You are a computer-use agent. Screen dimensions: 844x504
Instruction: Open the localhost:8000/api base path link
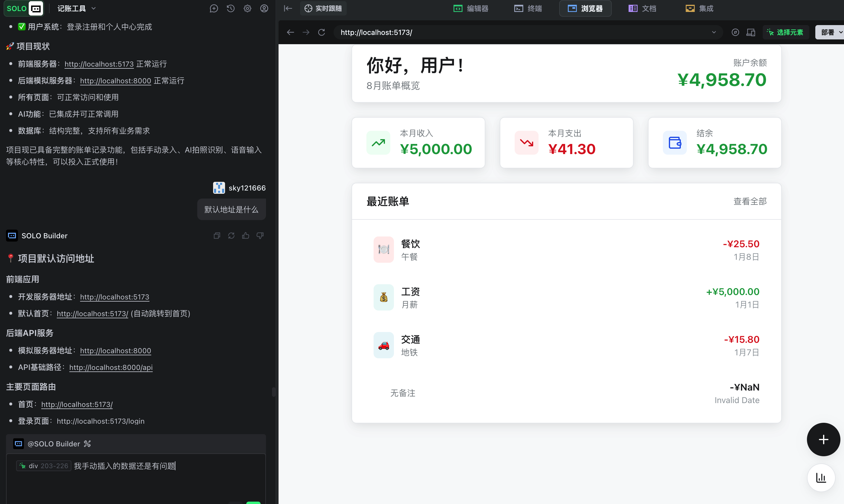click(x=111, y=367)
